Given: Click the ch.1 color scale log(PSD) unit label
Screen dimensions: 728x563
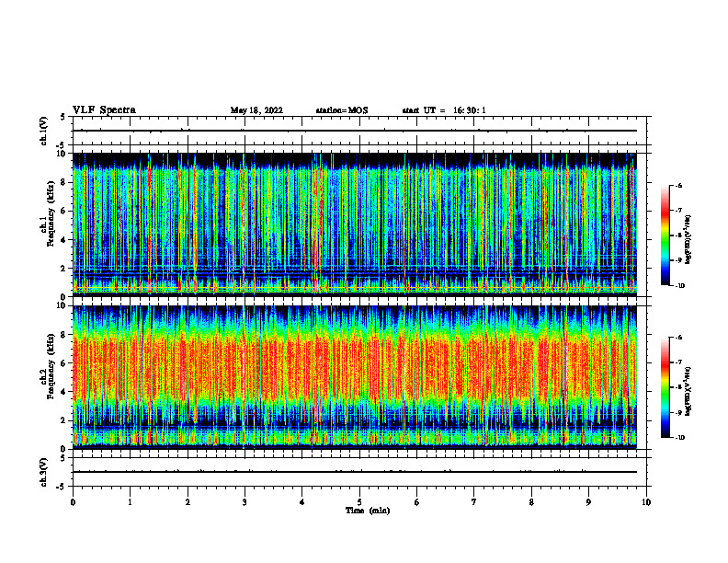Looking at the screenshot, I should coord(688,240).
